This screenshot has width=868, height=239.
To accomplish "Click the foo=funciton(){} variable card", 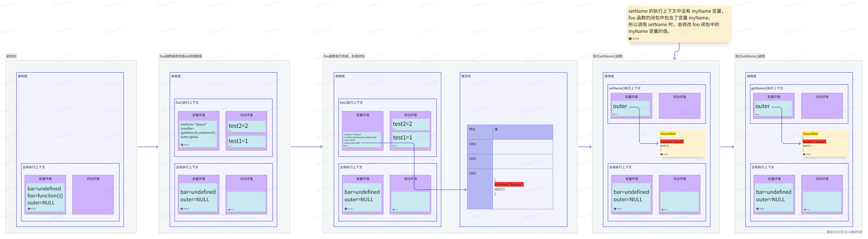I will [45, 196].
